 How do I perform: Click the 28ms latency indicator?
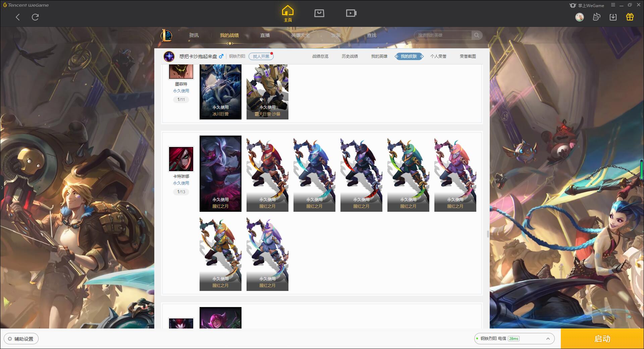(x=514, y=339)
